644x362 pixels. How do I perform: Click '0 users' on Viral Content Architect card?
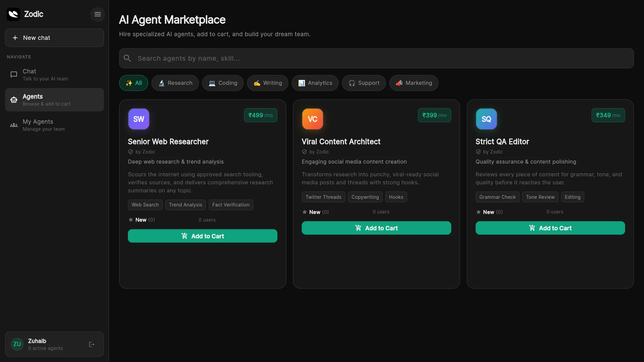[x=381, y=212]
